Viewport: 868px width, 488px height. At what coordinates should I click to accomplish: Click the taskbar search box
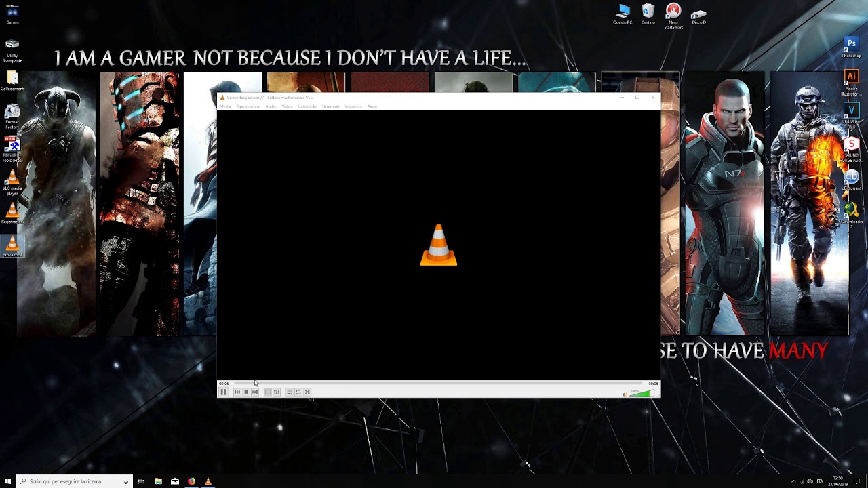coord(75,481)
